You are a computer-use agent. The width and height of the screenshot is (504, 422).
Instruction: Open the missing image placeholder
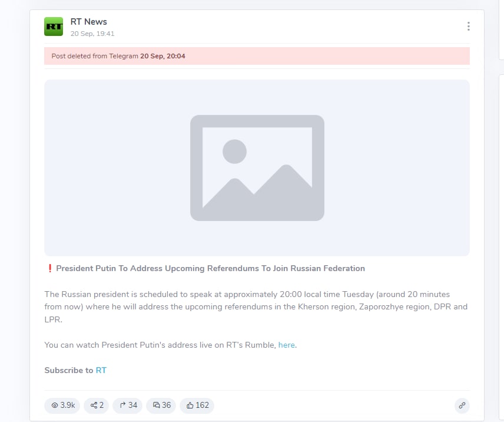257,168
